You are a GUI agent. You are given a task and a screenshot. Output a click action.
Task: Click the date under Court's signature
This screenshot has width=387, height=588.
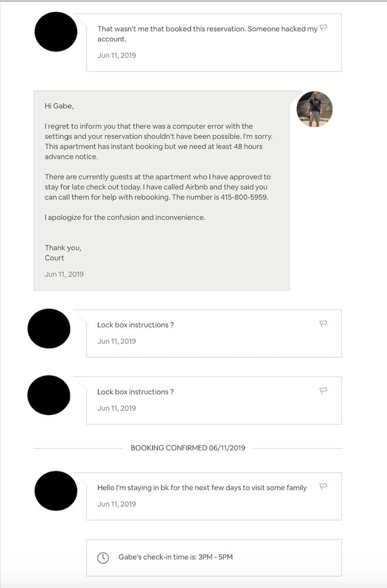click(64, 274)
